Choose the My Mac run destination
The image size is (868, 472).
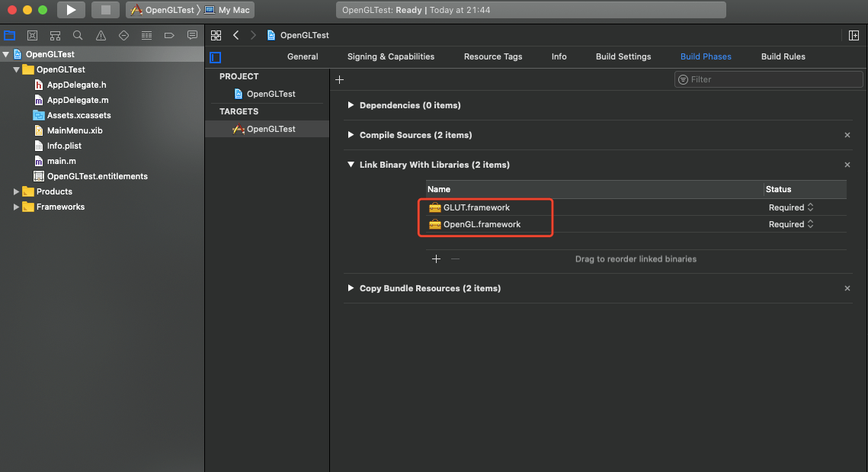pos(228,10)
